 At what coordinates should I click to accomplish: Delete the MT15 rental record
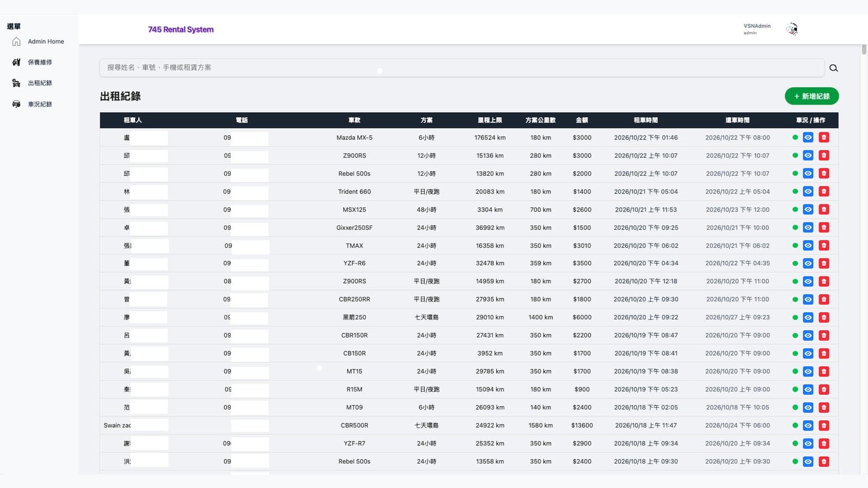[824, 371]
